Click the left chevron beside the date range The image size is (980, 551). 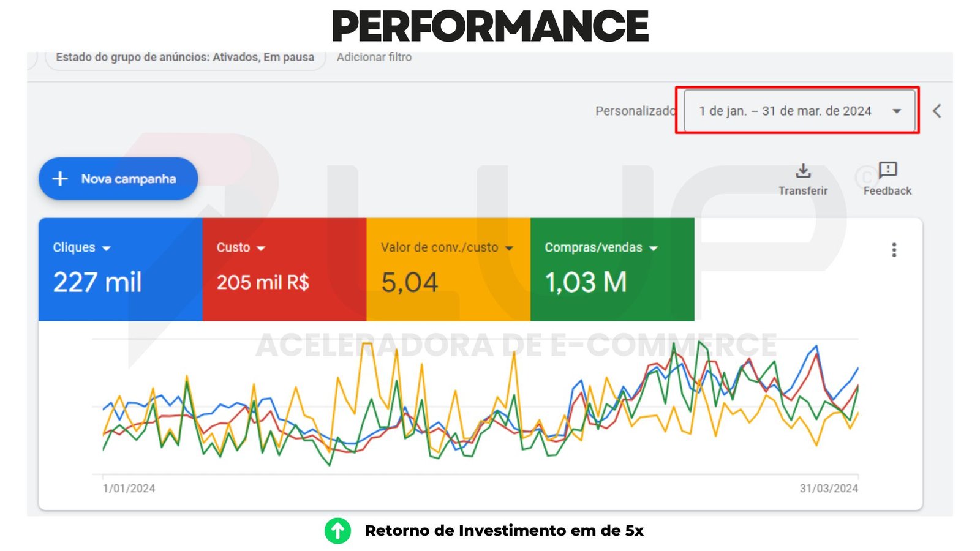pos(937,111)
